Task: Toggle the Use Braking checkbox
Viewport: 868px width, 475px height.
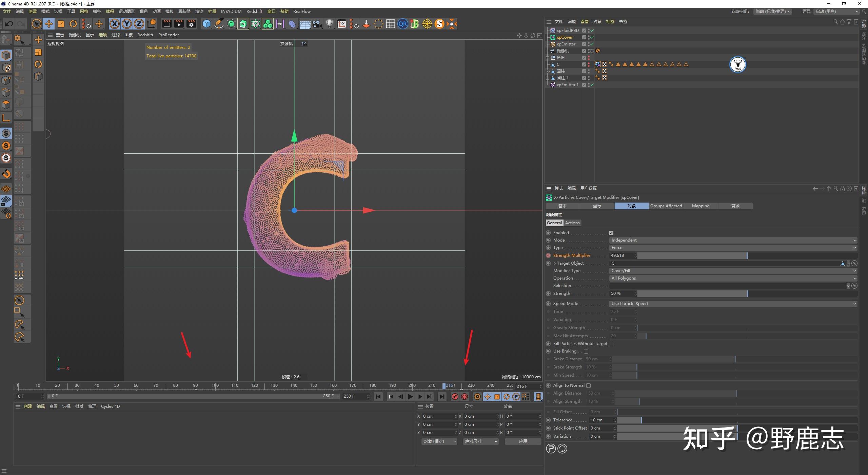Action: [587, 351]
